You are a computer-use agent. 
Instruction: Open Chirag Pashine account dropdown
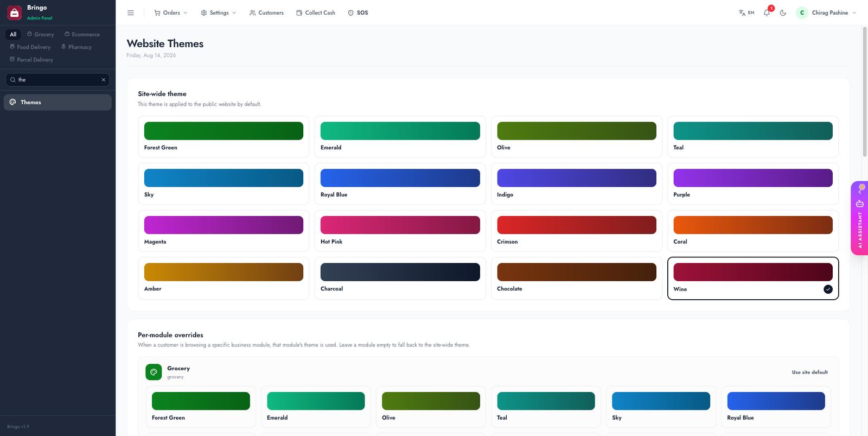(826, 12)
